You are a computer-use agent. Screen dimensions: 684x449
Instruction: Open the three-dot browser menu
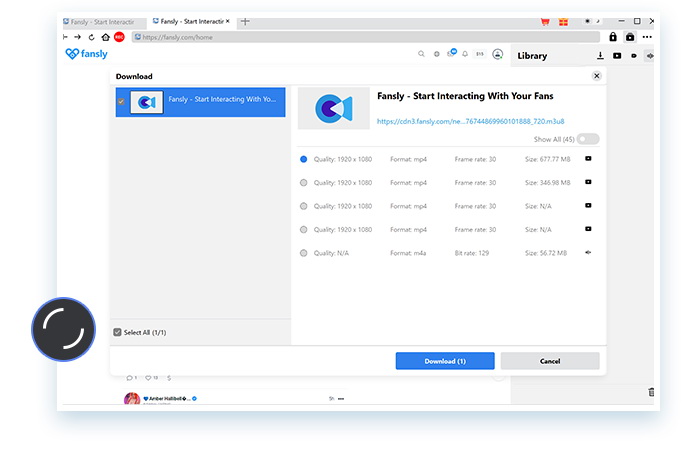[647, 37]
